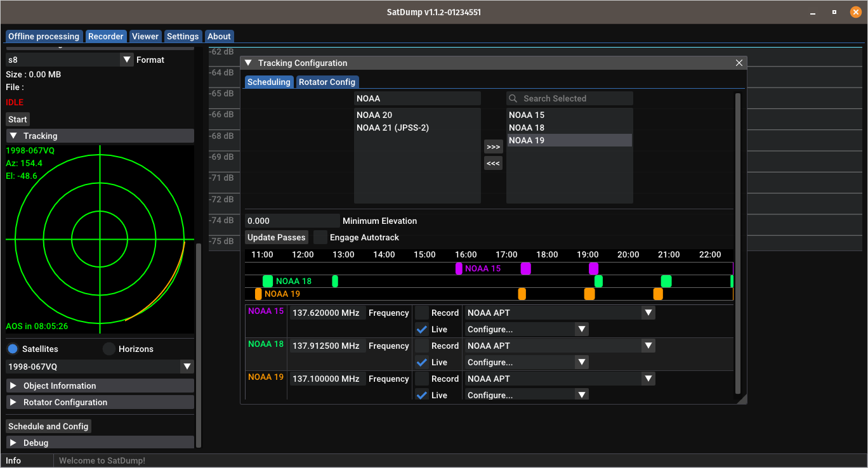Open the 1998-067VQ satellite dropdown

(100, 367)
